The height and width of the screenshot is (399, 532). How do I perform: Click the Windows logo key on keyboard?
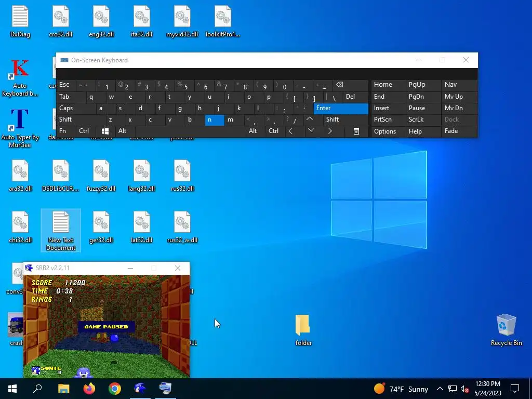(105, 131)
